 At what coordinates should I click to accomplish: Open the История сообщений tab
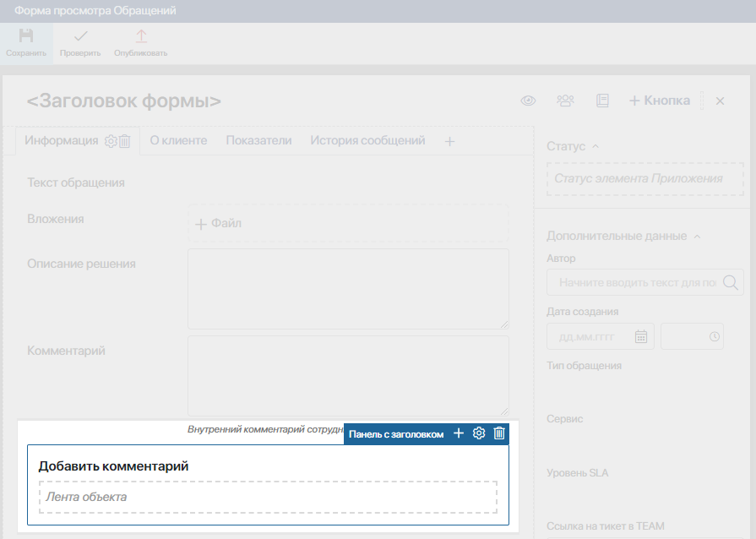[x=367, y=140]
